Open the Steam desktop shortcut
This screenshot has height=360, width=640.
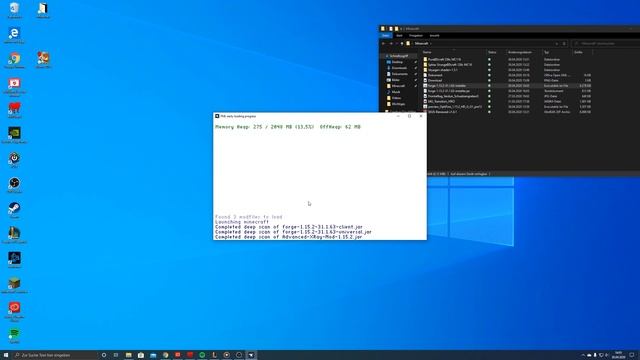click(x=14, y=210)
